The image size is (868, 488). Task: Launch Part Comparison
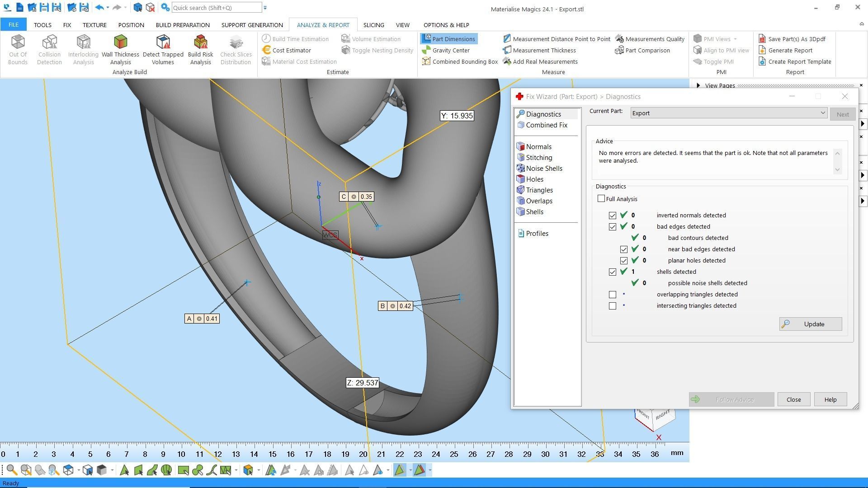click(x=642, y=50)
